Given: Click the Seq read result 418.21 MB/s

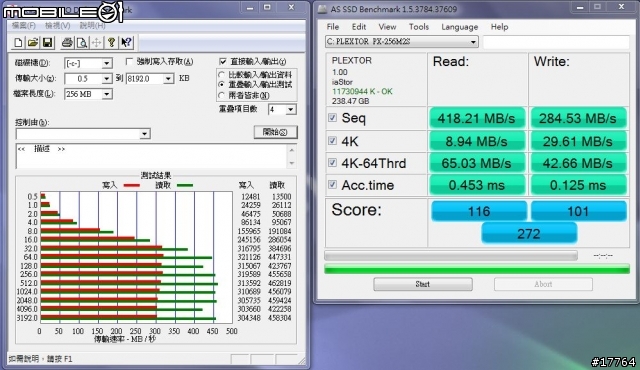Looking at the screenshot, I should [477, 118].
